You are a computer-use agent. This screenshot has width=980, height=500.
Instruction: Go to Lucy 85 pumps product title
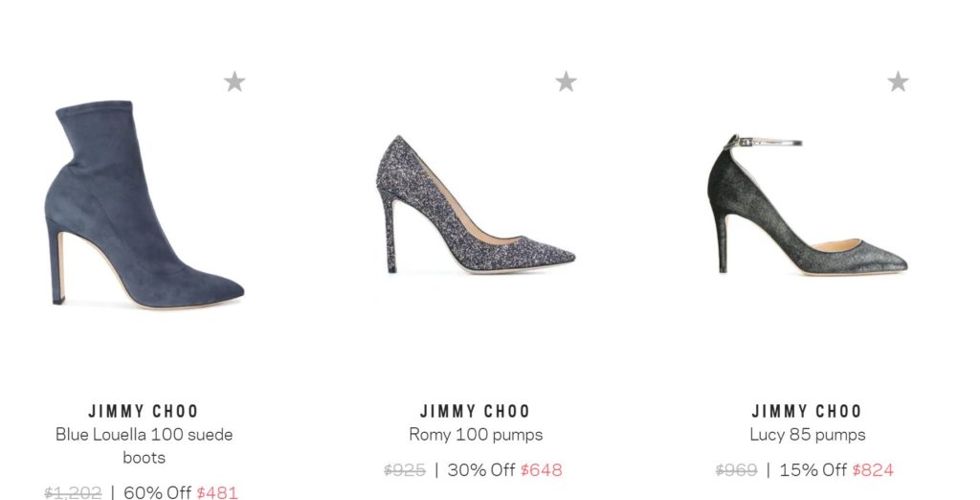[807, 434]
